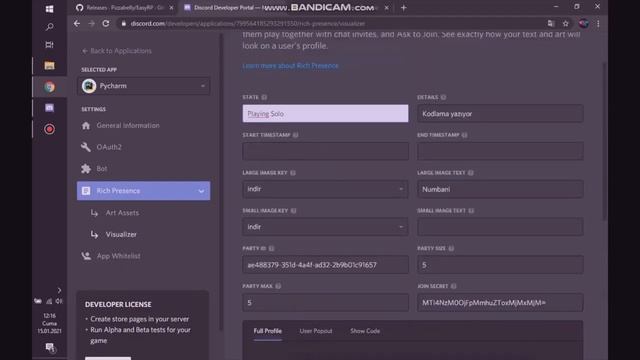This screenshot has width=640, height=360.
Task: Open Small Image Key dropdown
Action: 325,227
